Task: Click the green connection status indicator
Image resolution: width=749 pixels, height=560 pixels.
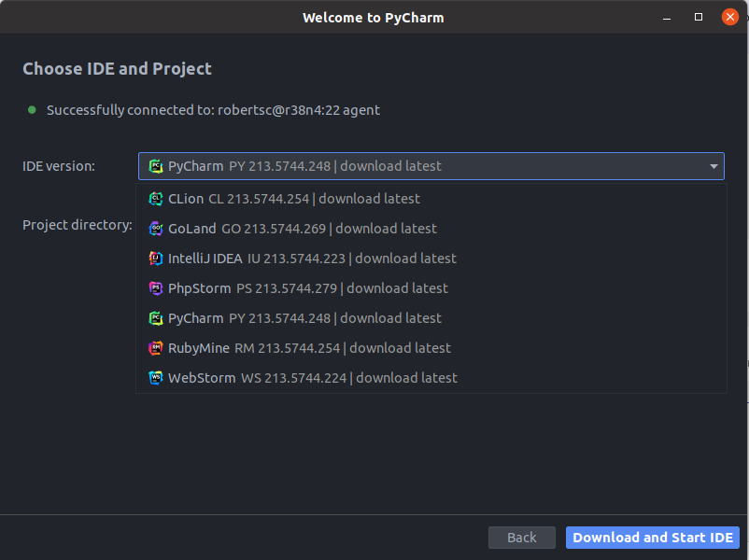Action: 32,110
